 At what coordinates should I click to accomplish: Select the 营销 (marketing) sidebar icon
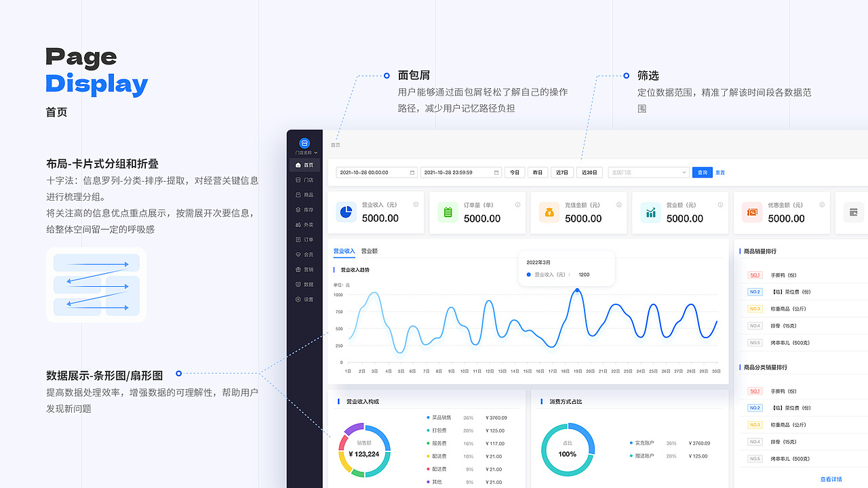coord(305,269)
